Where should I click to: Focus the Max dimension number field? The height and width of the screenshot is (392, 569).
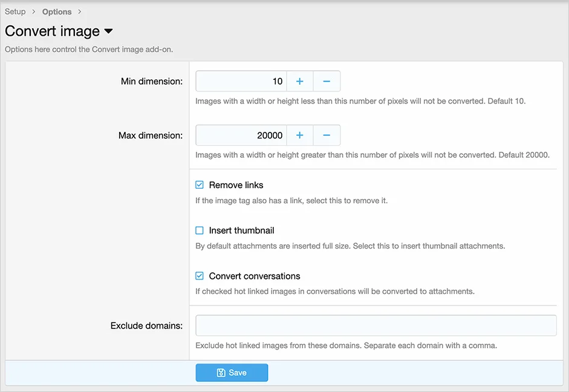(x=241, y=136)
